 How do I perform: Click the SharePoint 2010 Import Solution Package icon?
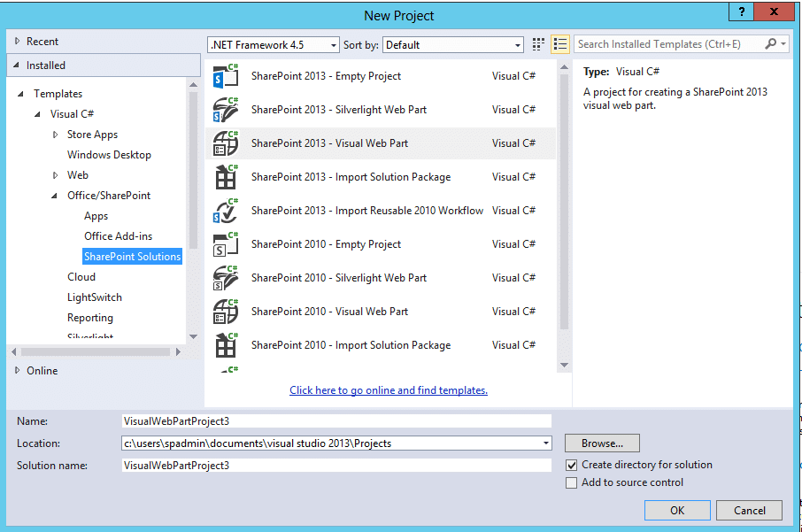click(x=226, y=345)
